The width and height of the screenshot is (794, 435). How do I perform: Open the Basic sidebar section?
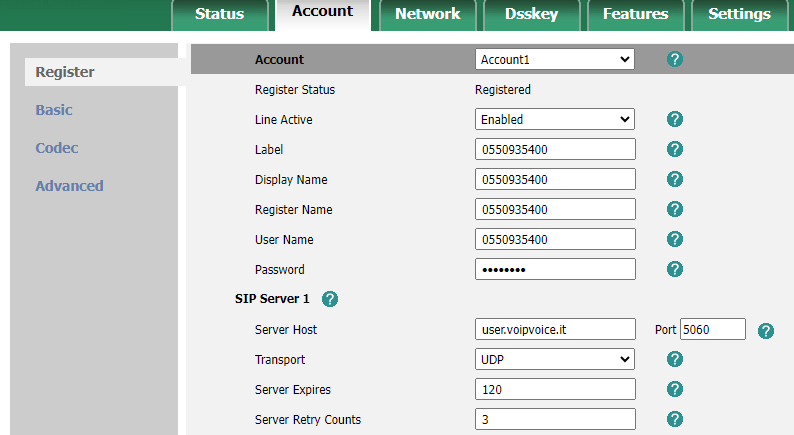point(54,110)
